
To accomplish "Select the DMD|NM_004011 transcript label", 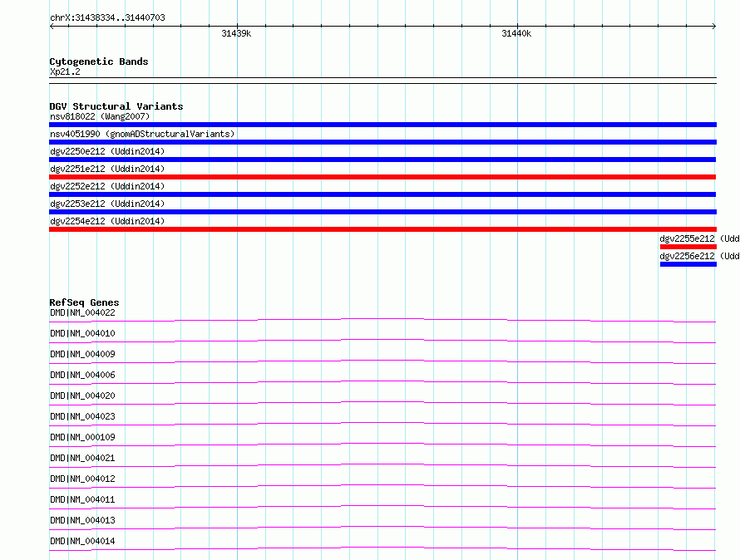I will [x=82, y=499].
